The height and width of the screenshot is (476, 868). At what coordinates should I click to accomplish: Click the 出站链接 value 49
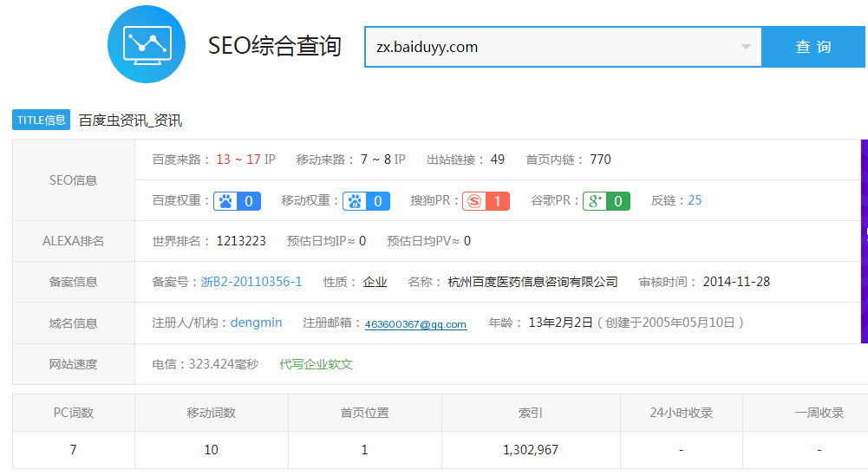pyautogui.click(x=498, y=160)
